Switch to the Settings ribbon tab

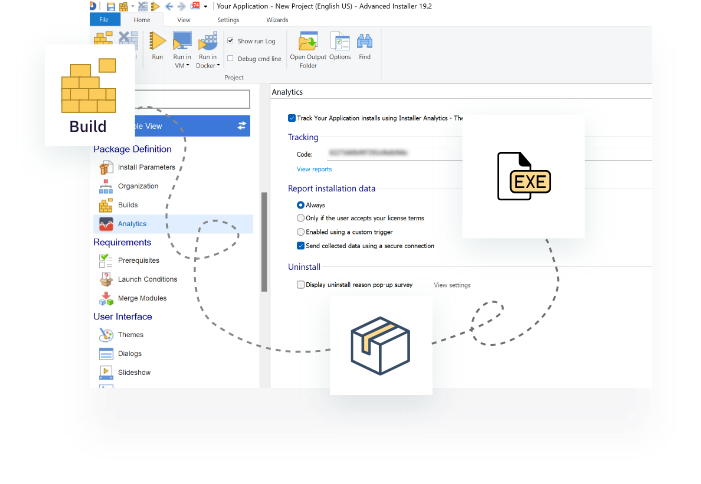point(228,18)
